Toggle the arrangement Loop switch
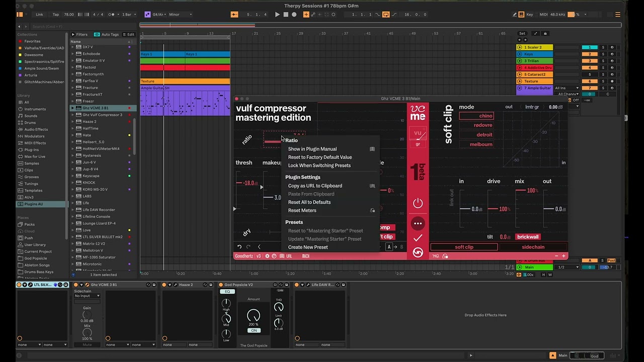This screenshot has width=644, height=362. pyautogui.click(x=386, y=15)
